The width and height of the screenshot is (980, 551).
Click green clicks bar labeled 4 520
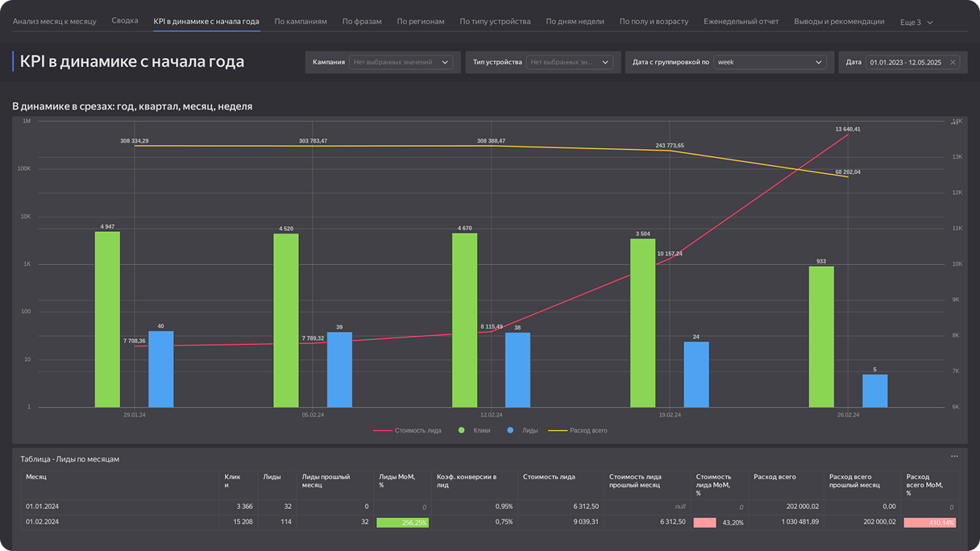pos(286,321)
